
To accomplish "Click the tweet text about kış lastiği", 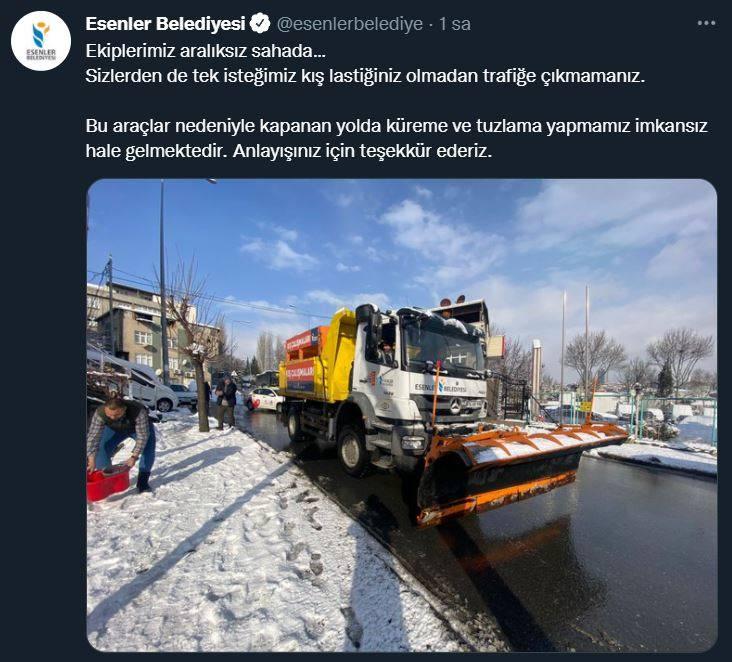I will point(365,76).
